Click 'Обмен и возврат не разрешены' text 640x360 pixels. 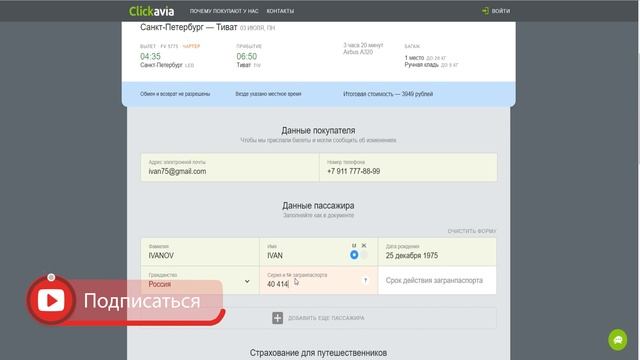point(175,94)
